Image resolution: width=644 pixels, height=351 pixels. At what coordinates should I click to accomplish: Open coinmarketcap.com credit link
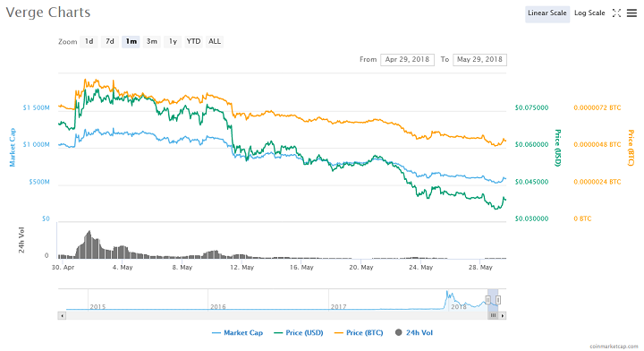614,347
